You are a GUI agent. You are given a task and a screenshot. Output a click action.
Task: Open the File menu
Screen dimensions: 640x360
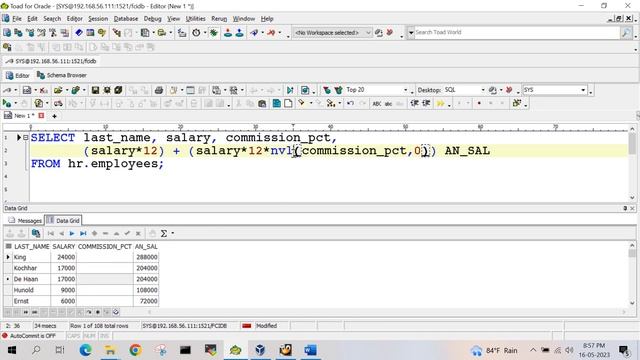click(x=17, y=19)
